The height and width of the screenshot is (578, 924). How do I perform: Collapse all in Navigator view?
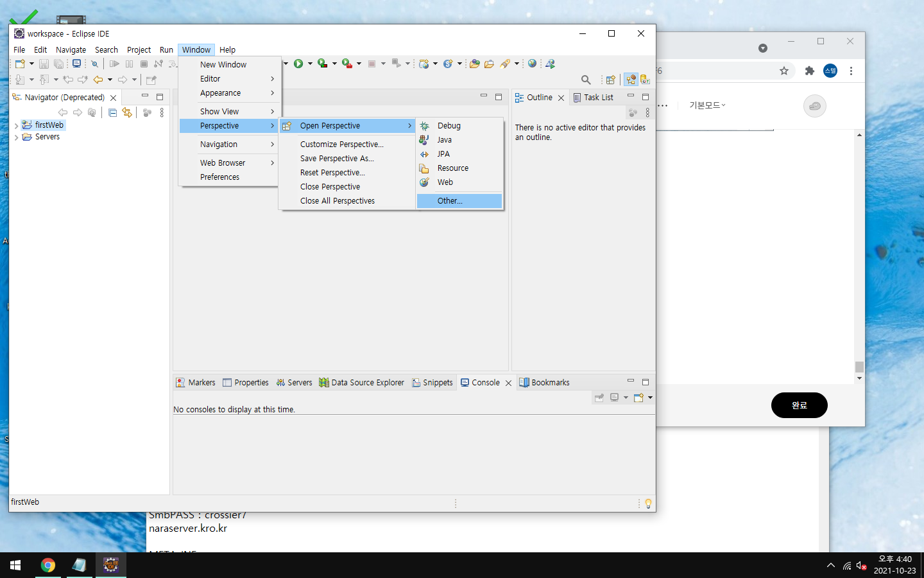click(x=113, y=112)
